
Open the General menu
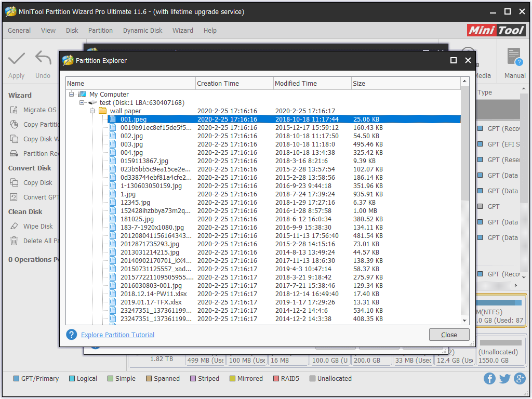click(x=19, y=31)
